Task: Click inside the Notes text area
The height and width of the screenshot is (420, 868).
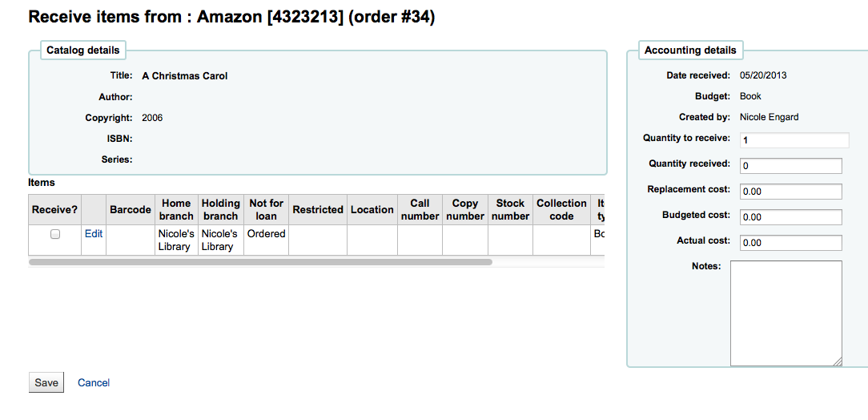Action: coord(786,313)
